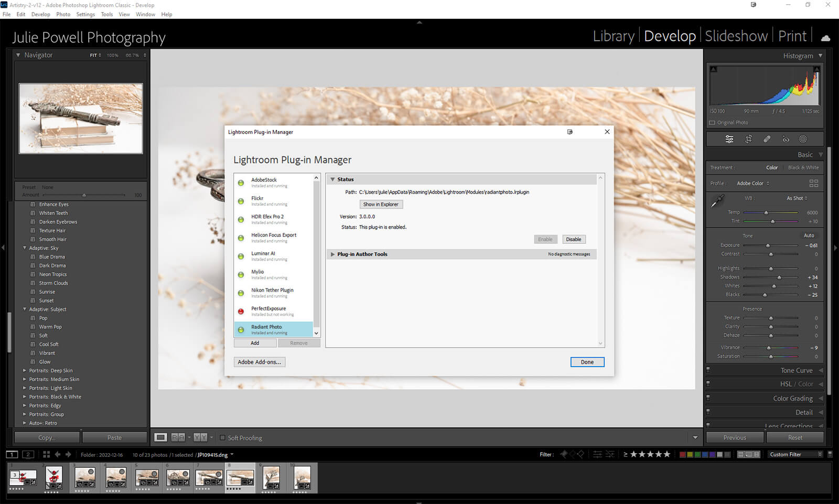This screenshot has height=504, width=839.
Task: Toggle the HSL / Color panel switch
Action: [x=708, y=383]
